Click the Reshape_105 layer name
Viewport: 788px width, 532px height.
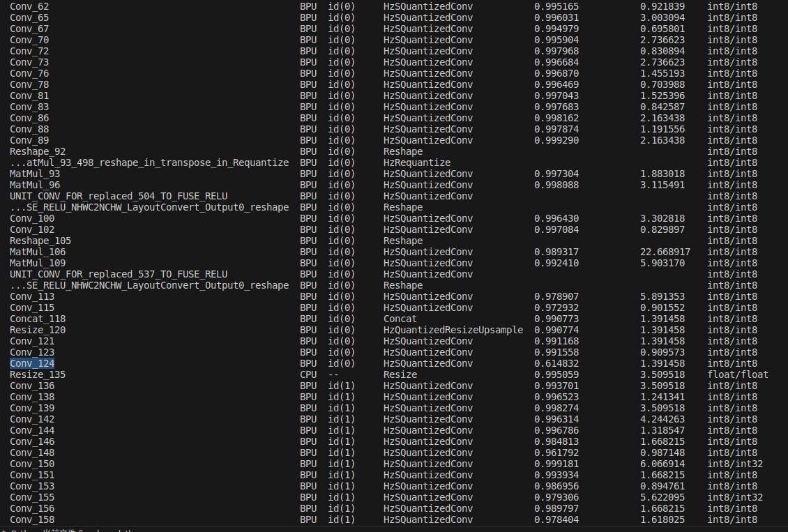tap(40, 241)
